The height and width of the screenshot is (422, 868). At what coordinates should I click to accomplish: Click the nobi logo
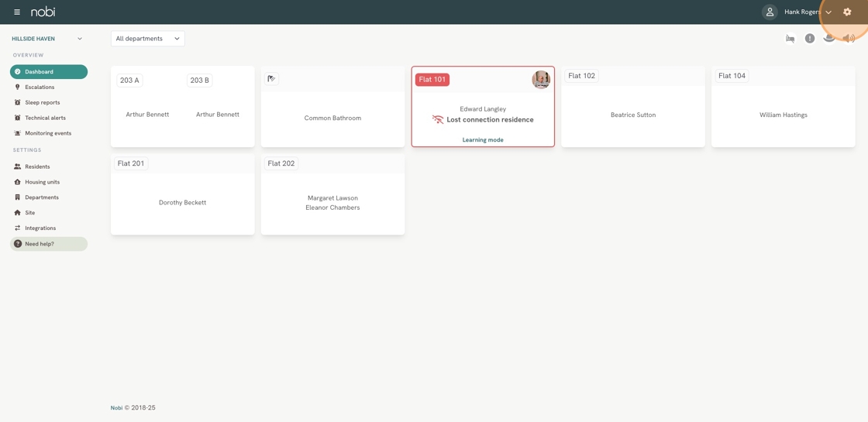pos(43,12)
